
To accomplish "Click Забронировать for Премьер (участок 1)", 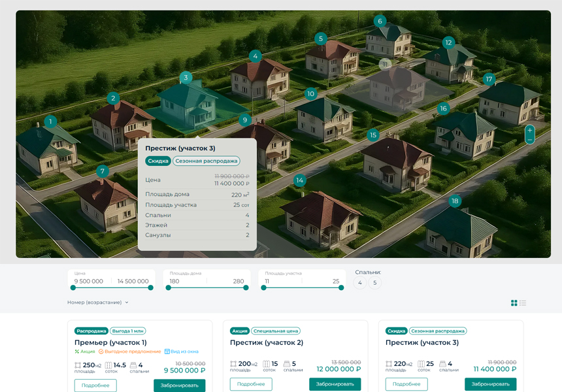I will click(180, 385).
